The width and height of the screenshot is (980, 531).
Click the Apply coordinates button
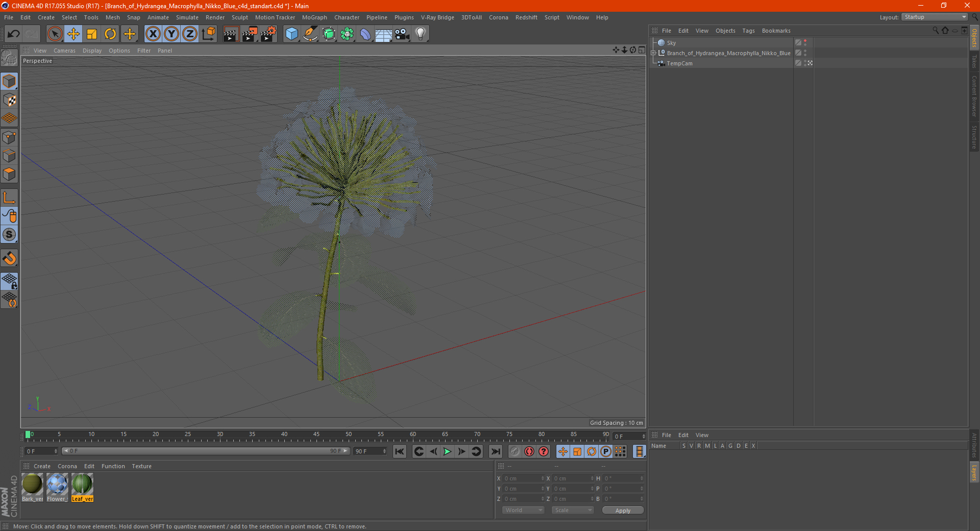(623, 510)
